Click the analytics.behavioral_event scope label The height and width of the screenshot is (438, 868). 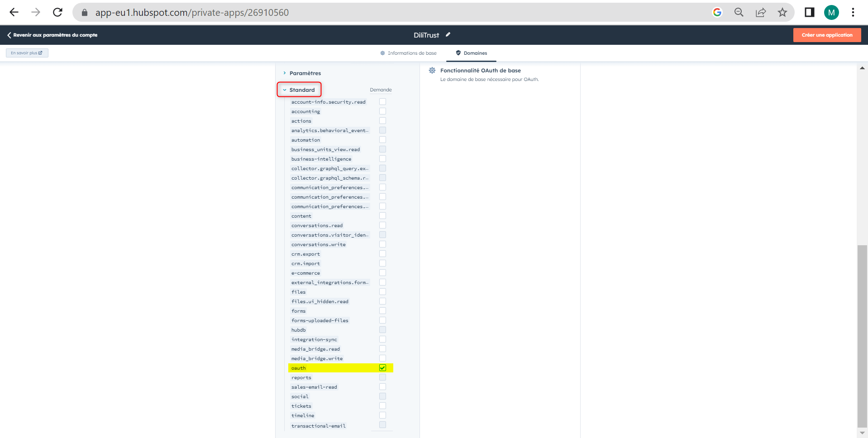pos(330,130)
